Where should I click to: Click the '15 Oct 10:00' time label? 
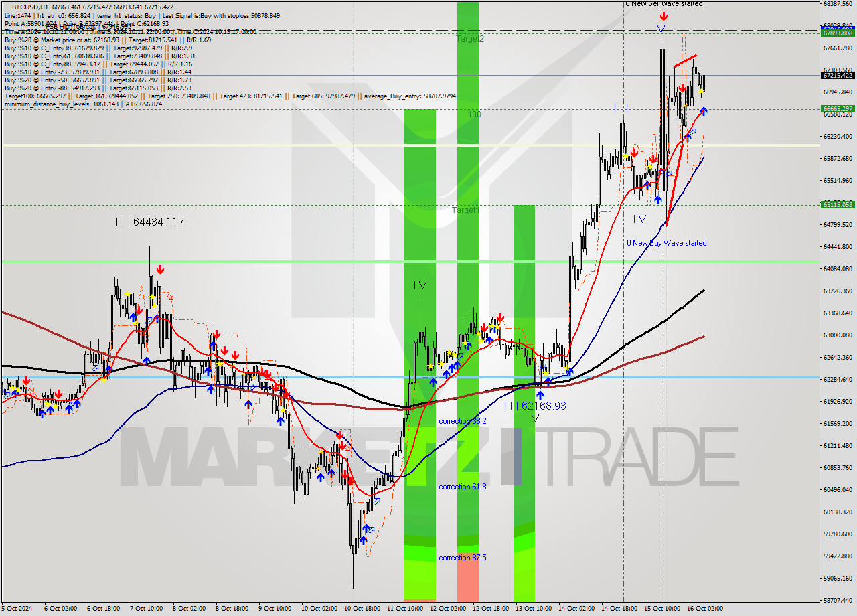point(662,609)
